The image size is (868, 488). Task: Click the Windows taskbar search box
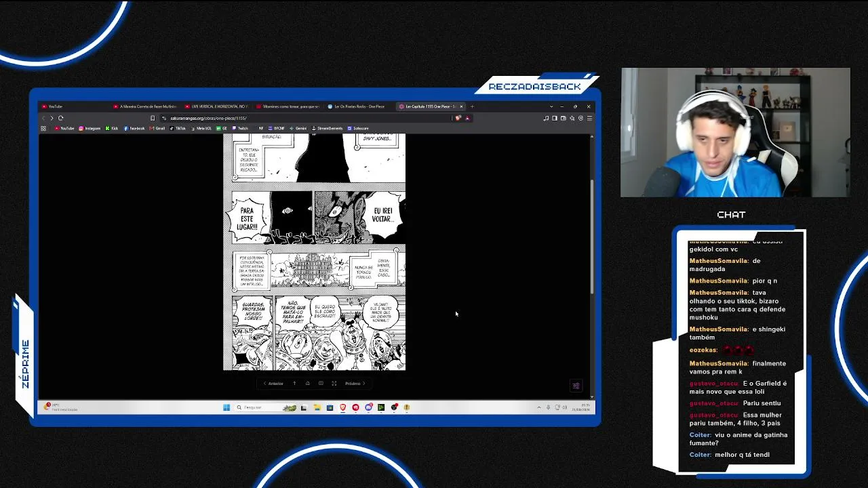pos(266,407)
